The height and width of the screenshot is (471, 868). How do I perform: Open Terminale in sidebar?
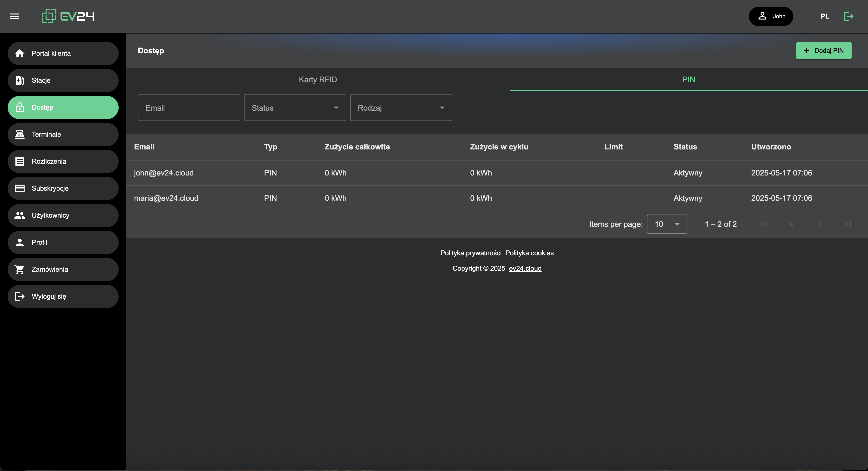(63, 135)
